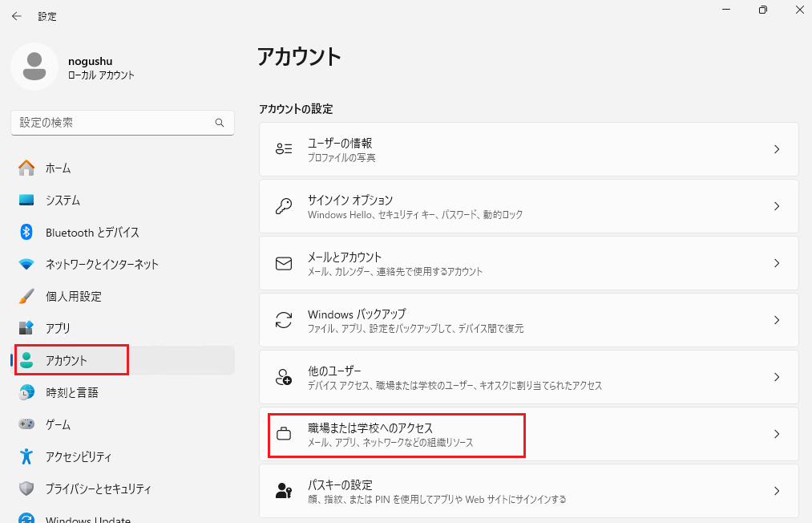Click the nogushu profile picture
812x523 pixels.
[34, 67]
